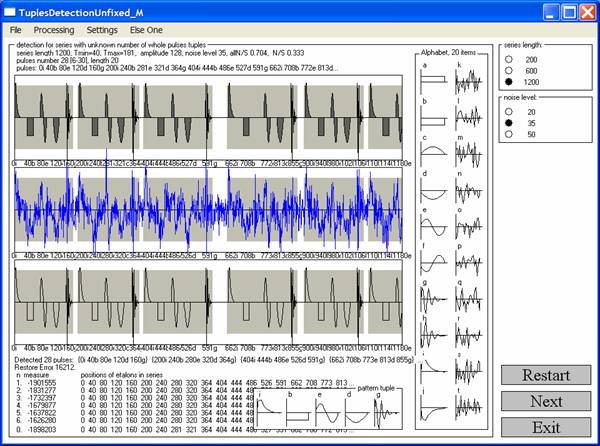Close the TuplesDetectionUnfixed_M window
The height and width of the screenshot is (446, 600).
pyautogui.click(x=587, y=12)
